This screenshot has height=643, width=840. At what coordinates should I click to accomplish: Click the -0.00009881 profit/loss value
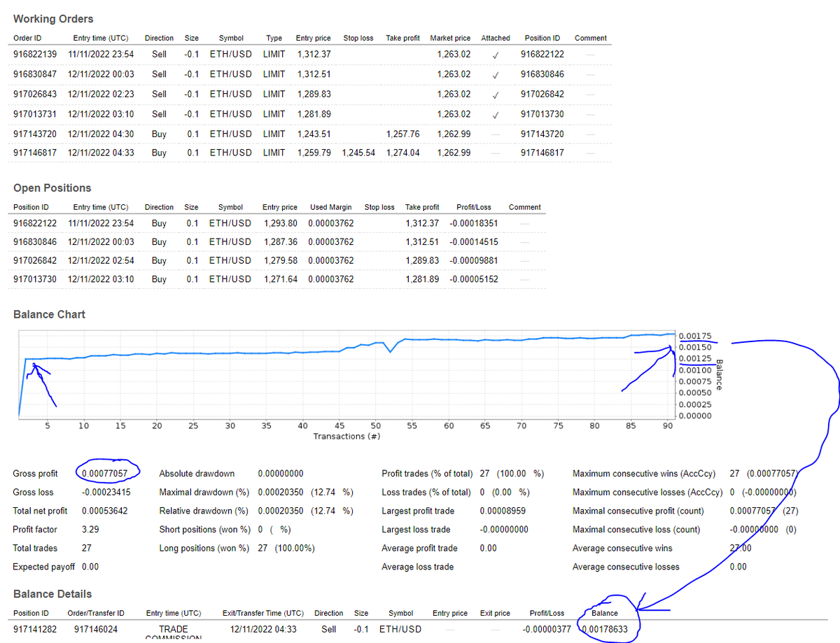474,260
